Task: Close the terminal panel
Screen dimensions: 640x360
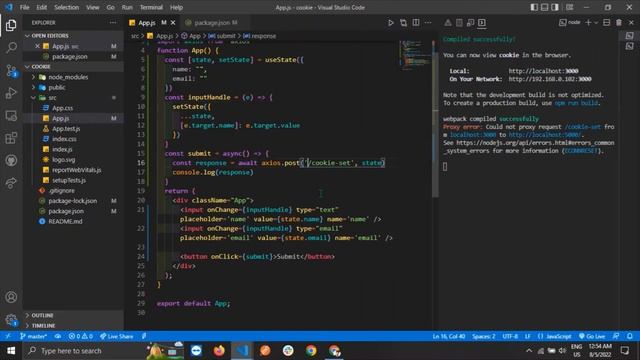Action: pos(631,23)
